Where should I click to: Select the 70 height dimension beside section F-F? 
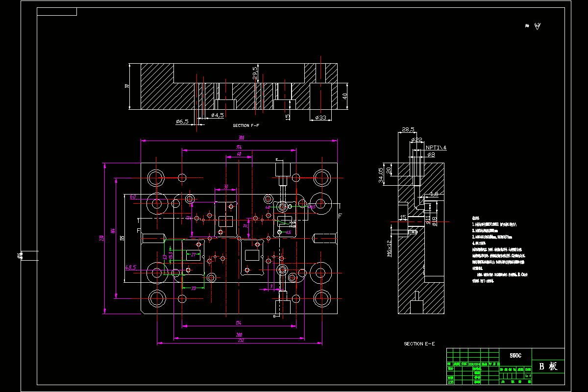pos(127,86)
